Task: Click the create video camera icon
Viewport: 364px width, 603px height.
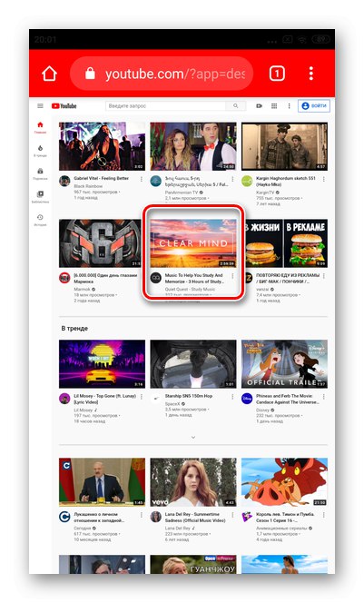Action: coord(259,105)
